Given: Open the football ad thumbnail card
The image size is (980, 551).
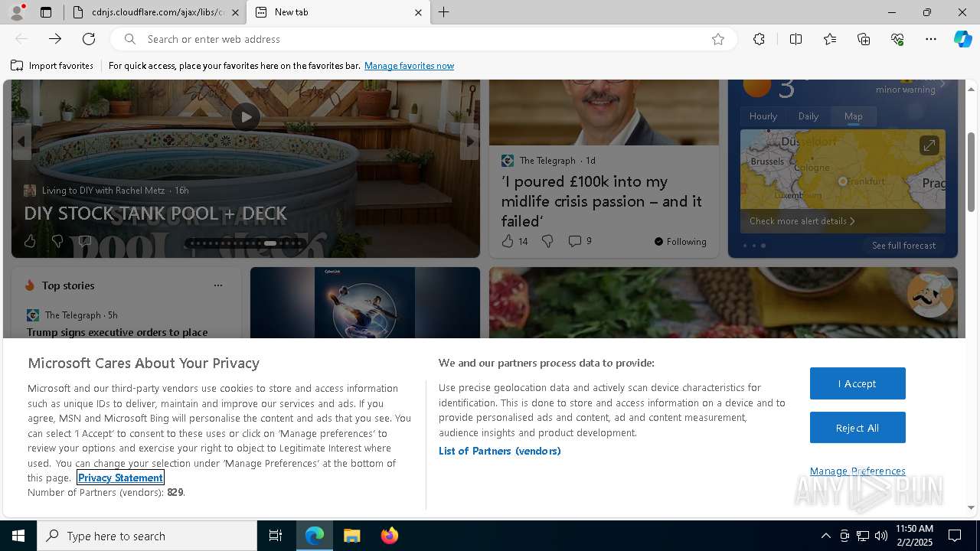Looking at the screenshot, I should [x=365, y=302].
